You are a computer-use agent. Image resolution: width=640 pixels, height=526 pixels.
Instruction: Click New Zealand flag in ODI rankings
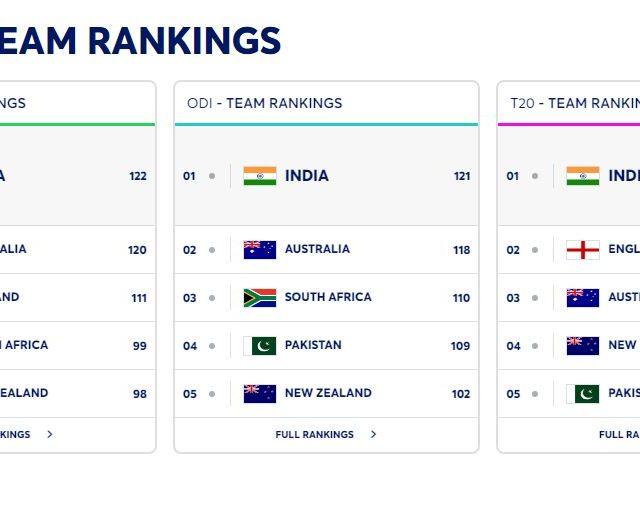pos(260,393)
